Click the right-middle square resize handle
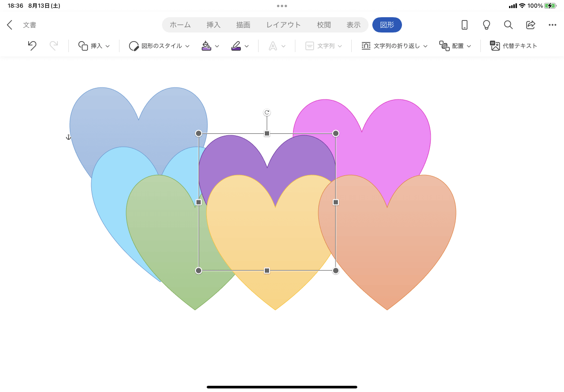Screen dimensions: 564x392 (x=336, y=202)
